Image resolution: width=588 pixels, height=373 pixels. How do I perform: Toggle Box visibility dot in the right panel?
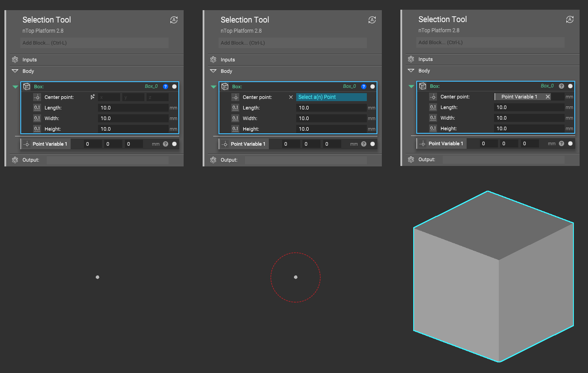pos(570,86)
